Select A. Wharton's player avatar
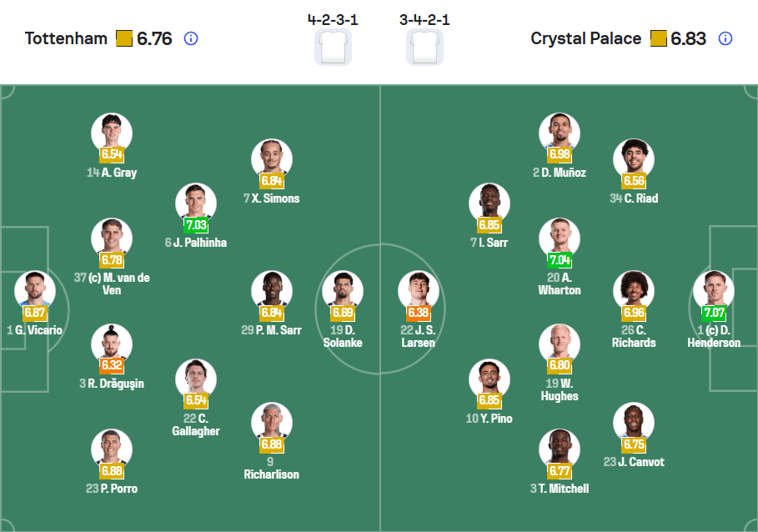 [560, 232]
